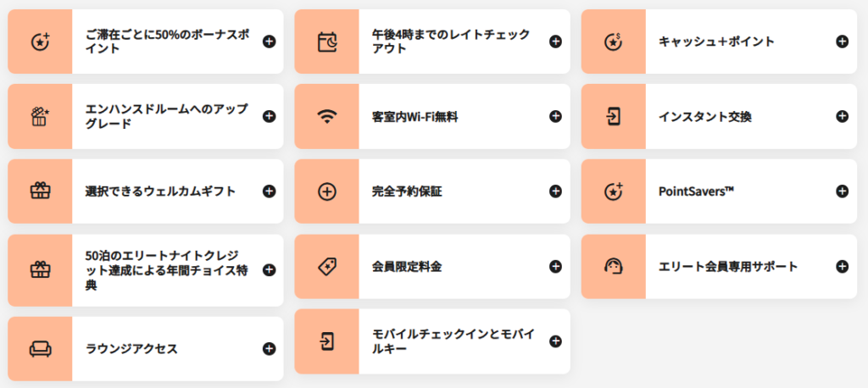This screenshot has height=388, width=868.
Task: Click the headset icon for エリート会員専用サポート
Action: (614, 266)
